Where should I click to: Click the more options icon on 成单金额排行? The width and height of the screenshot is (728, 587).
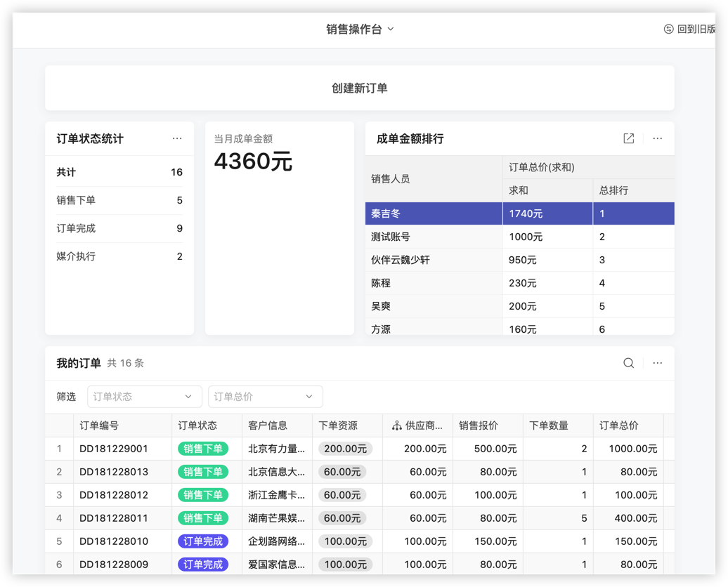coord(657,138)
